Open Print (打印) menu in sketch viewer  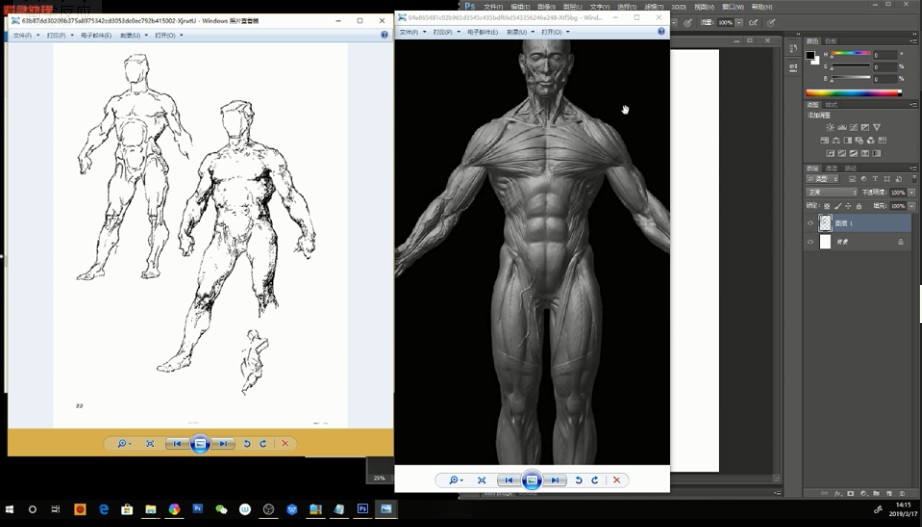click(59, 35)
